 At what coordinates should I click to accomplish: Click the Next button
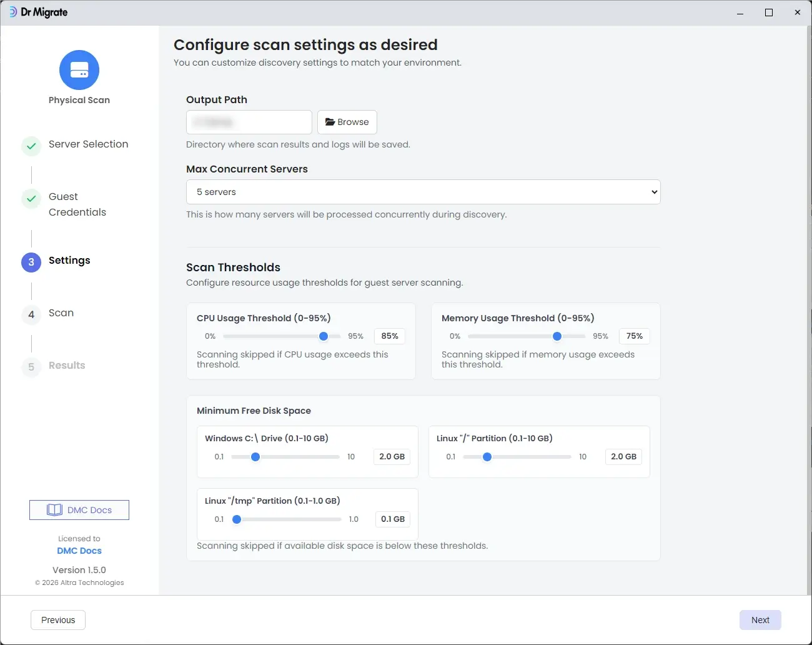(760, 620)
